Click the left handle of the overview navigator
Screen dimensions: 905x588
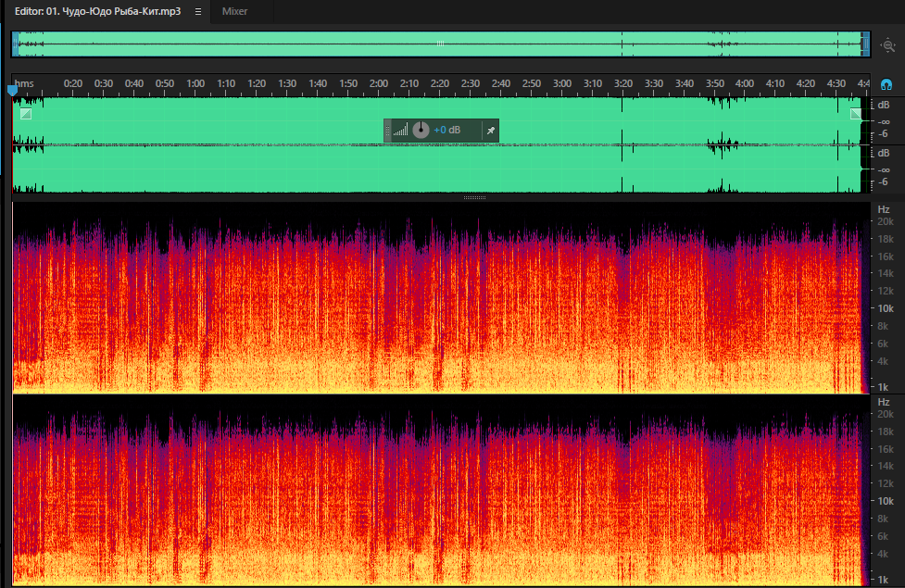point(16,44)
